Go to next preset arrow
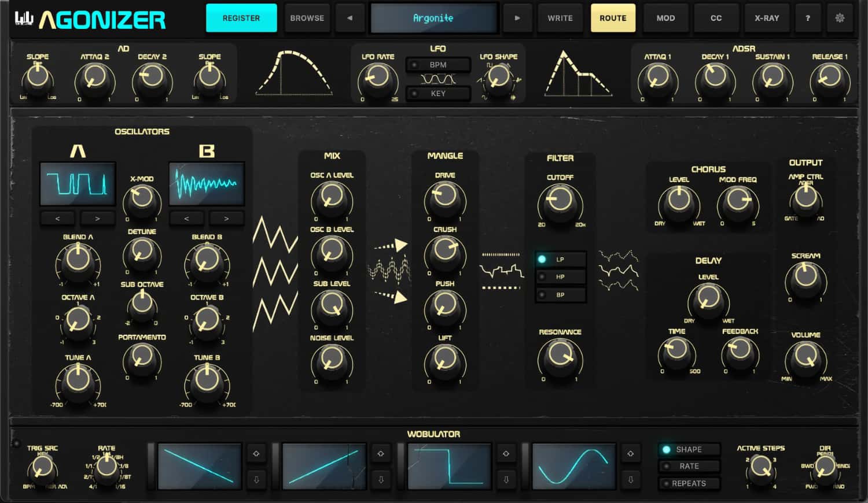This screenshot has height=503, width=868. point(517,18)
